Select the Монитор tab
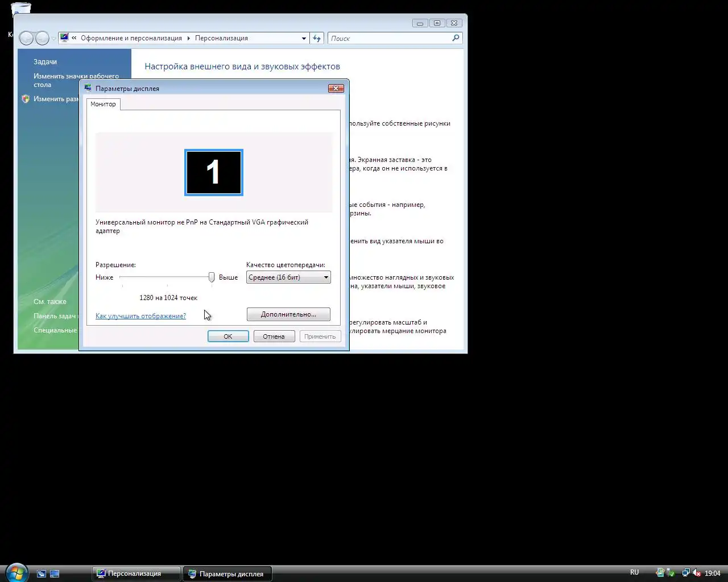This screenshot has width=728, height=582. [103, 104]
